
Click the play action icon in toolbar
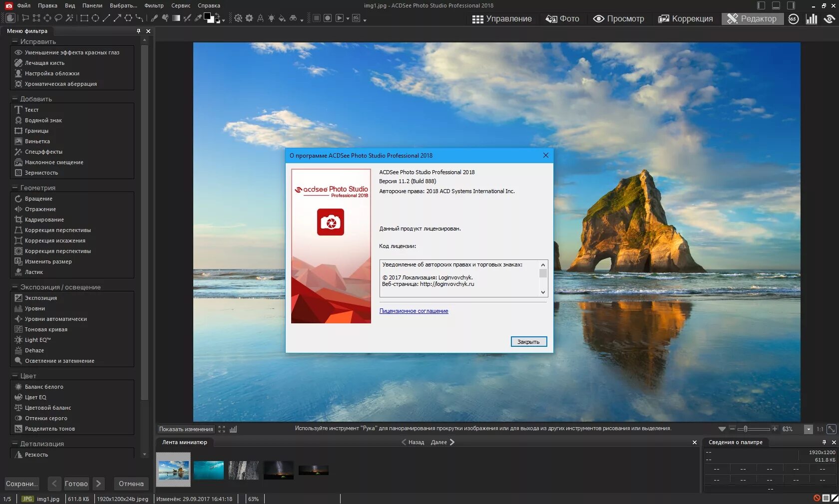340,18
